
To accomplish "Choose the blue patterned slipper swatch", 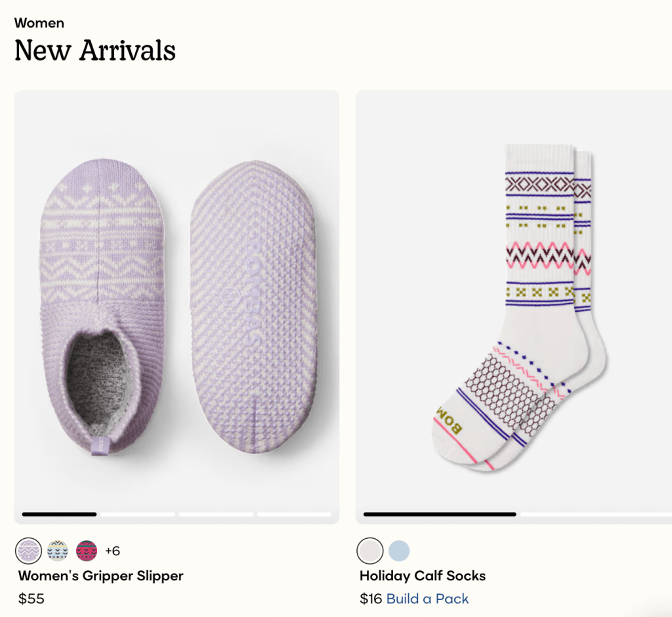I will [x=58, y=551].
